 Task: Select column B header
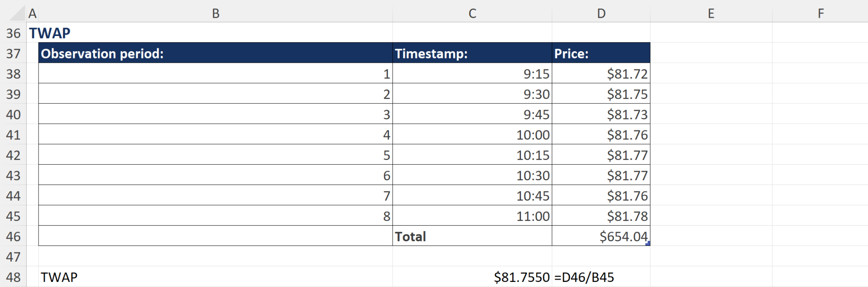215,14
